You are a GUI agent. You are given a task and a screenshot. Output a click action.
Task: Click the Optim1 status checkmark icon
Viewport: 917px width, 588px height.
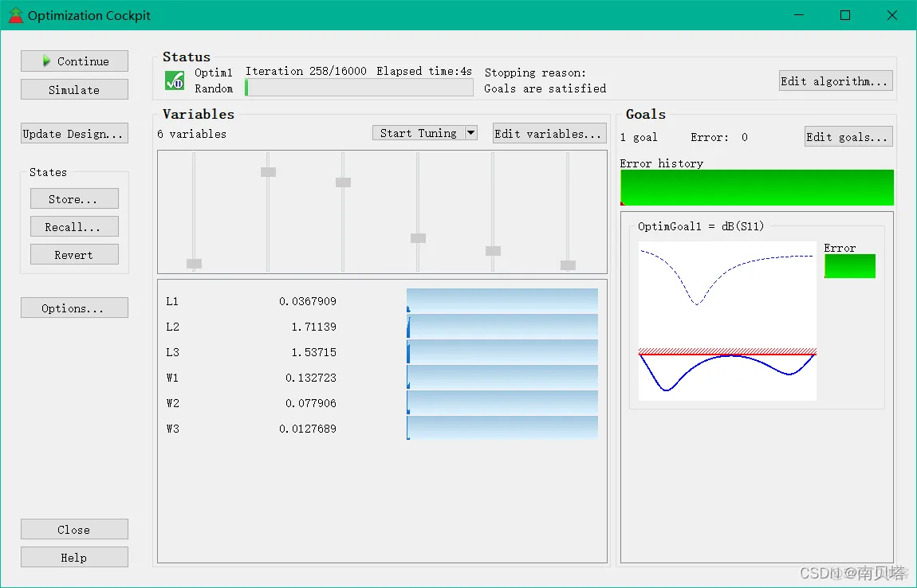coord(175,80)
